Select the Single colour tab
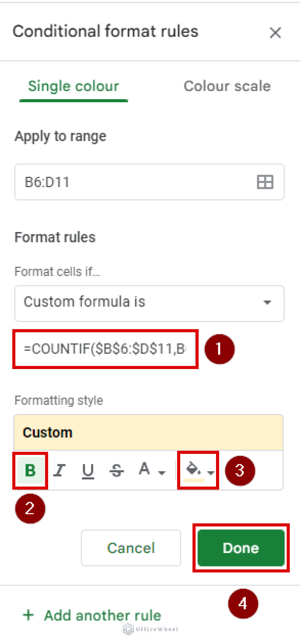This screenshot has width=300, height=644. tap(73, 86)
